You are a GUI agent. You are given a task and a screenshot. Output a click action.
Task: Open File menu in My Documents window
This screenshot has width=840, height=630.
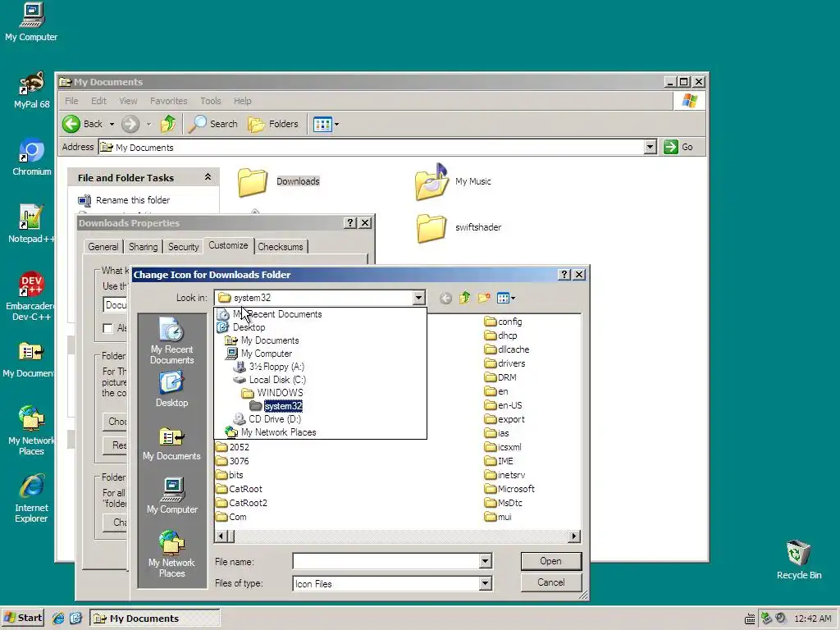click(x=71, y=101)
